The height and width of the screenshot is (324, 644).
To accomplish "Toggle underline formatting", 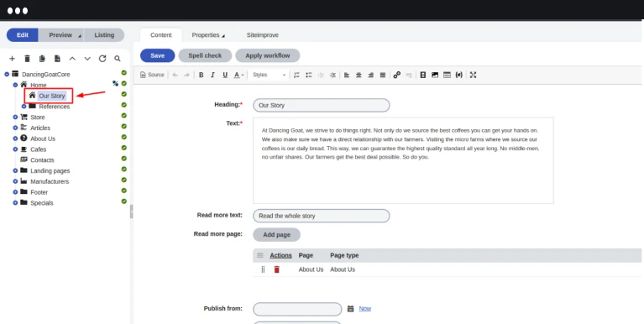I will 225,75.
